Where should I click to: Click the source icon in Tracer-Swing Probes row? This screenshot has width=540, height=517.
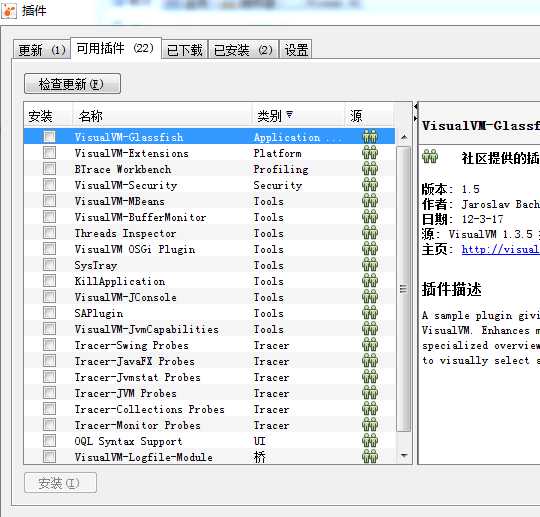tap(370, 344)
